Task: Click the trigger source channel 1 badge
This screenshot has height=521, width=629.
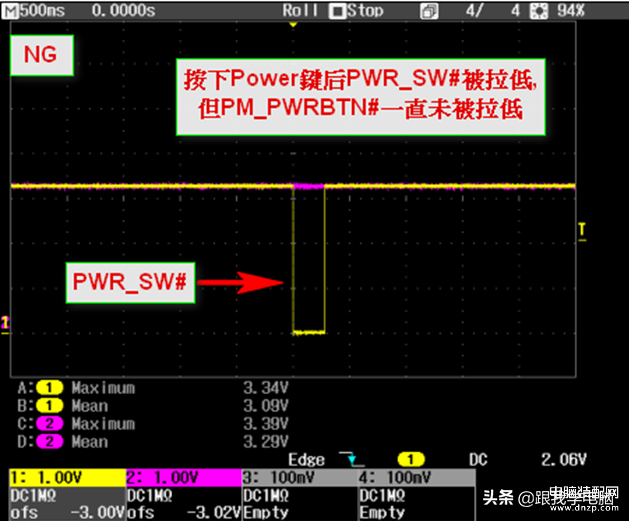Action: click(411, 459)
